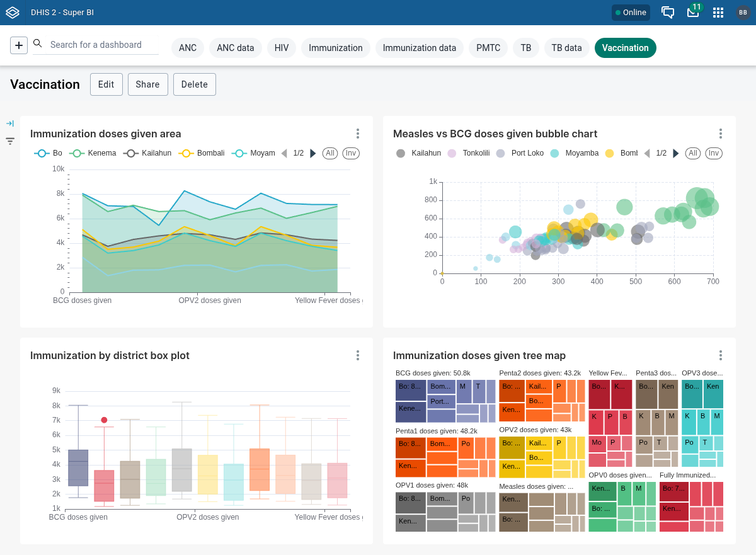Click the Edit dashboard button
This screenshot has width=756, height=555.
point(106,84)
